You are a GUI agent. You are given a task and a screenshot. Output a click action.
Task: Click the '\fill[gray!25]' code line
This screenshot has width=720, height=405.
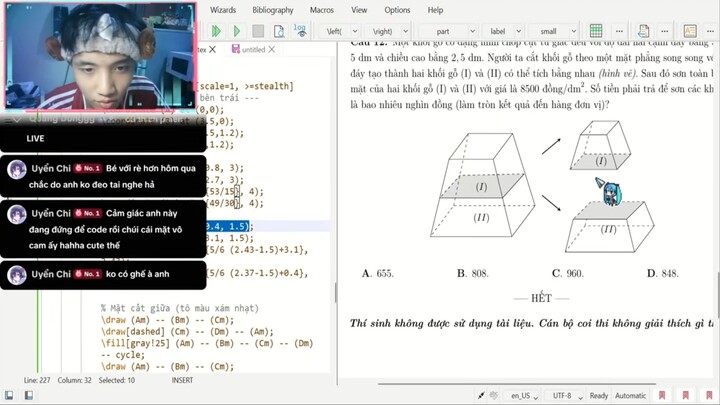pyautogui.click(x=207, y=343)
